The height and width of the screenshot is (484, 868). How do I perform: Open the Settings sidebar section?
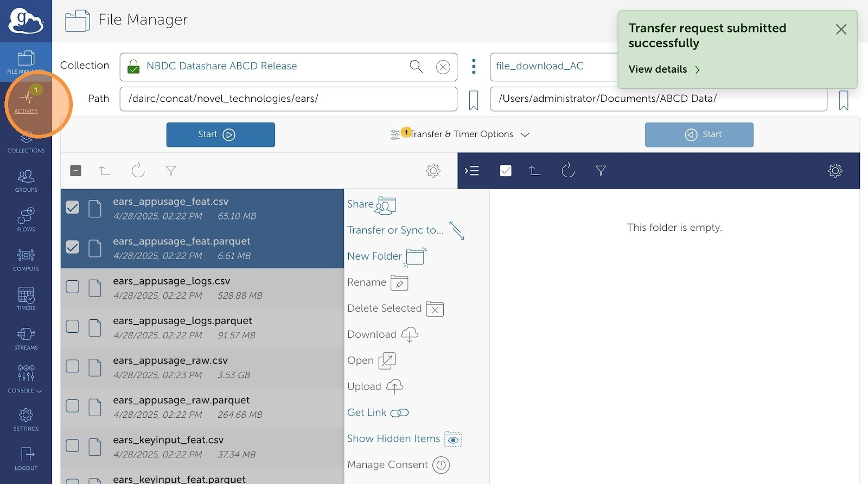pos(26,420)
